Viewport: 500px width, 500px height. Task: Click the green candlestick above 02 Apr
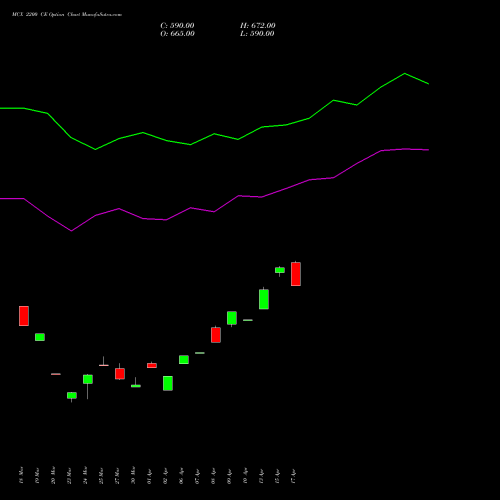pos(168,383)
